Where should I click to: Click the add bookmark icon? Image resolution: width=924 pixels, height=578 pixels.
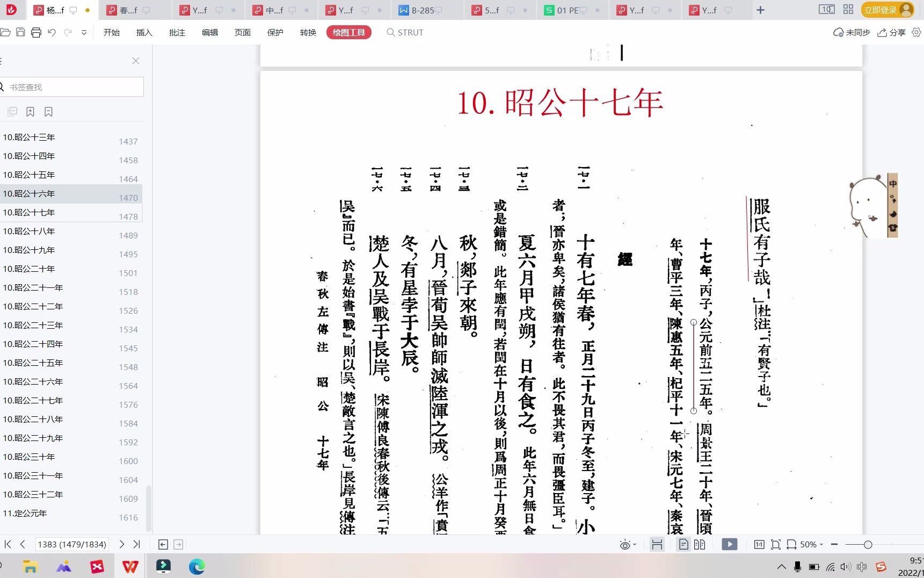(x=31, y=112)
